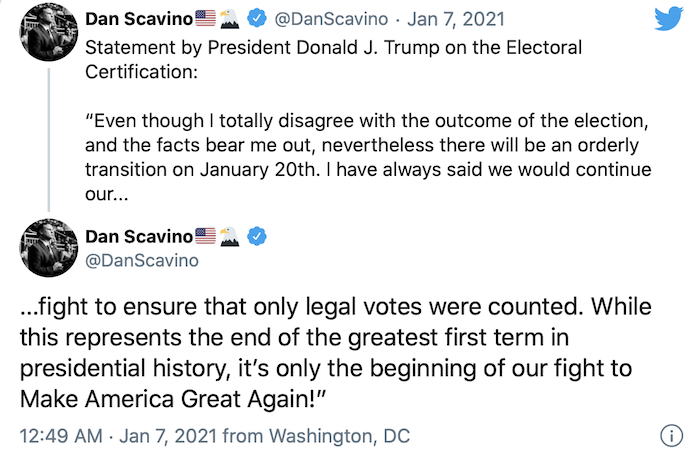700x460 pixels.
Task: Click the eagle emoji in the lower tweet name
Action: point(229,236)
